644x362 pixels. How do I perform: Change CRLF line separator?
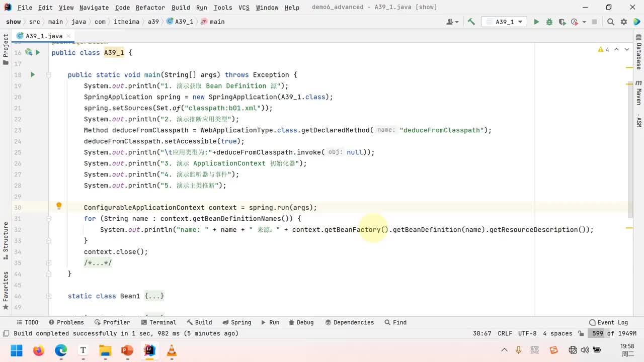(505, 333)
